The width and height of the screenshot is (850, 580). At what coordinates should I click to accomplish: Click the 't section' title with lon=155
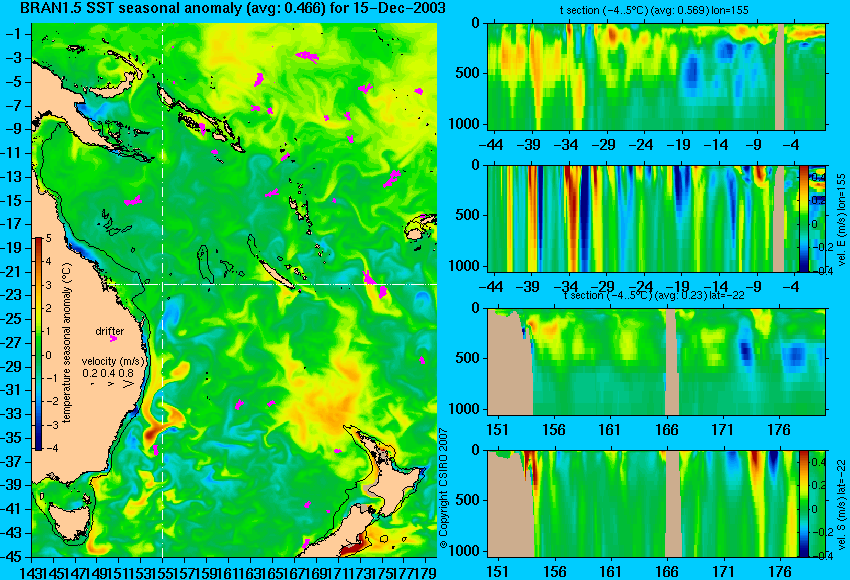tap(654, 10)
